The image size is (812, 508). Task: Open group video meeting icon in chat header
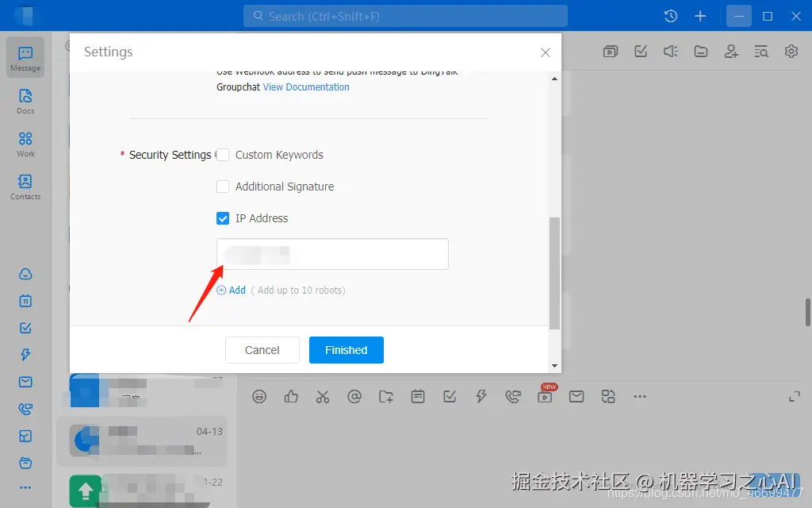611,52
